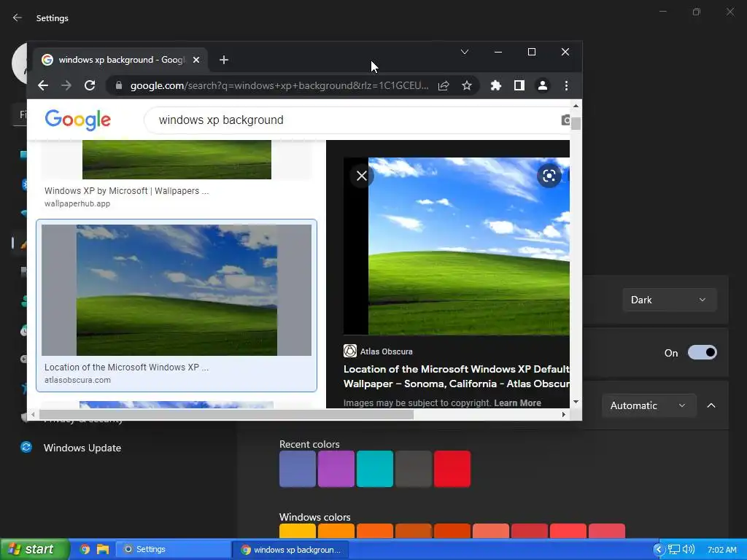747x560 pixels.
Task: Click the network tray icon
Action: point(673,550)
